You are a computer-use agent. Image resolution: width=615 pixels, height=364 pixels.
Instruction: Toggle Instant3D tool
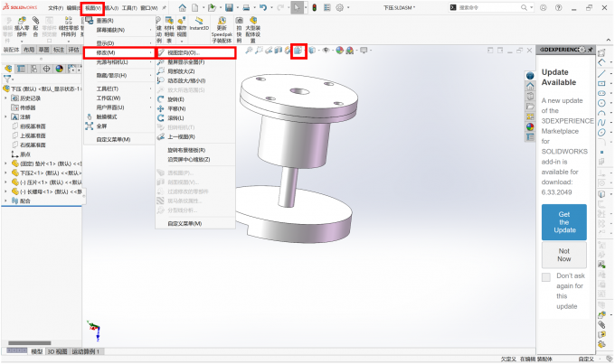pyautogui.click(x=199, y=23)
